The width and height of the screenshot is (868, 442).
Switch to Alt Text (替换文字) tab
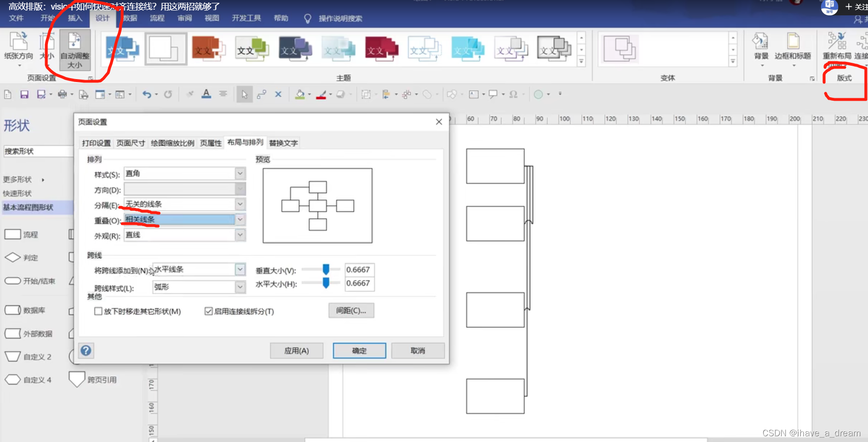284,143
